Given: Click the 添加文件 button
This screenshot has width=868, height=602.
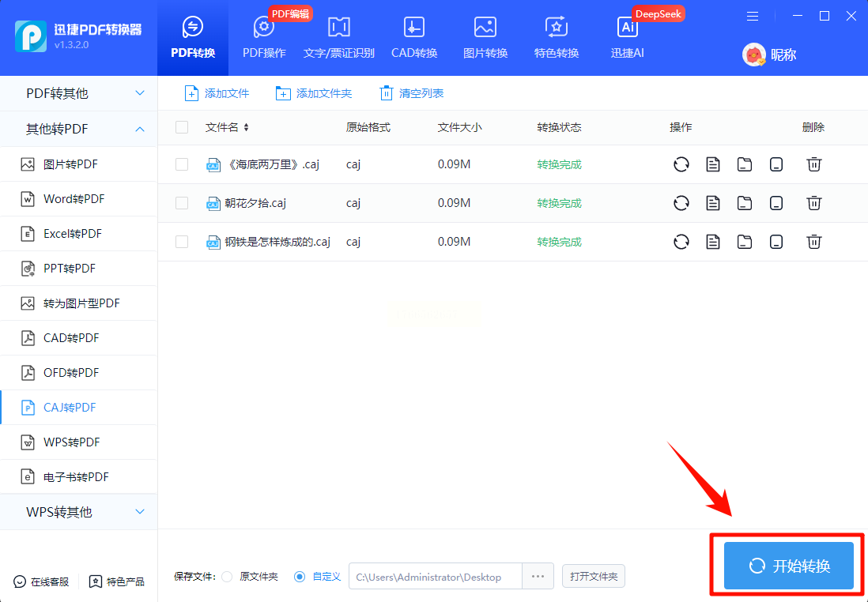Looking at the screenshot, I should coord(217,93).
